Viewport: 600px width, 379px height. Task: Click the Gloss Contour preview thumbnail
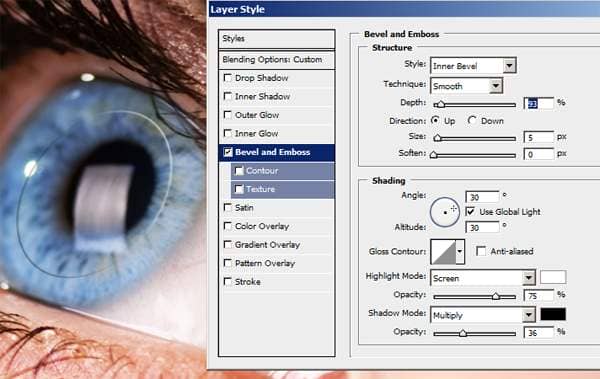[443, 252]
